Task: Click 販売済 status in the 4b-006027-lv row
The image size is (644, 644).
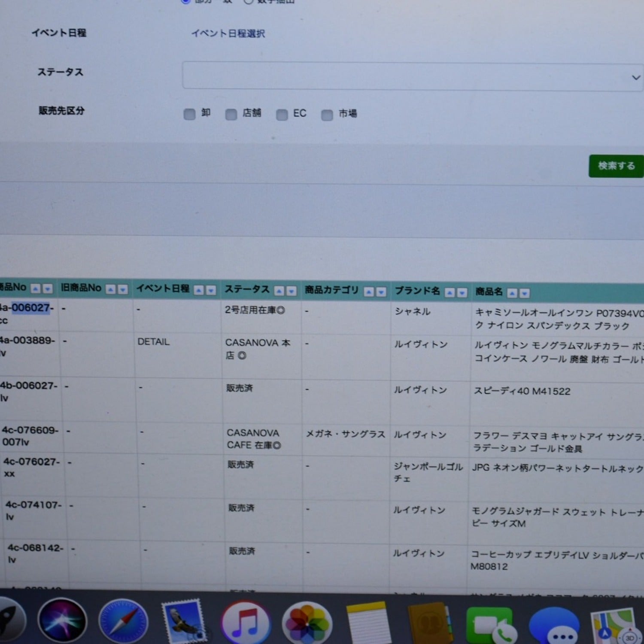Action: [240, 388]
